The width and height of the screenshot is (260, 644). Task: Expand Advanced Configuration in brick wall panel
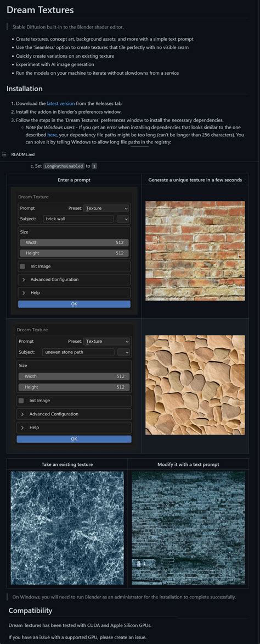[x=74, y=280]
